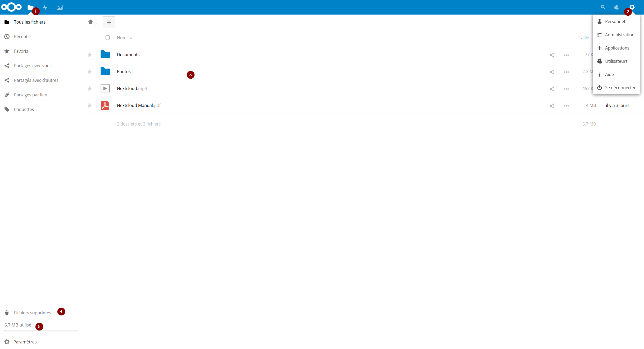This screenshot has width=644, height=349.
Task: Click the home breadcrumb icon
Action: [90, 22]
